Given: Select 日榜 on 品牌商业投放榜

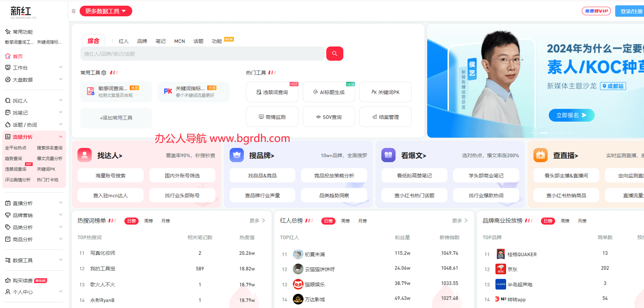Looking at the screenshot, I should (548, 221).
